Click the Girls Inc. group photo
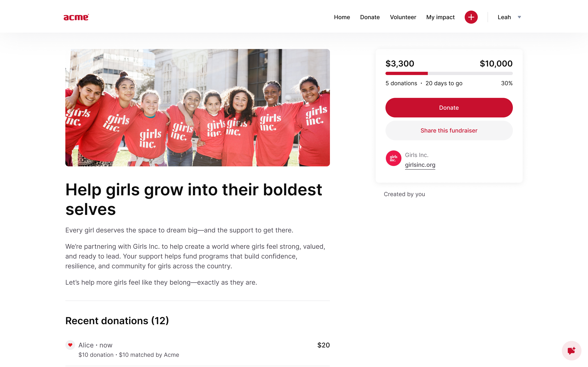 coord(198,108)
